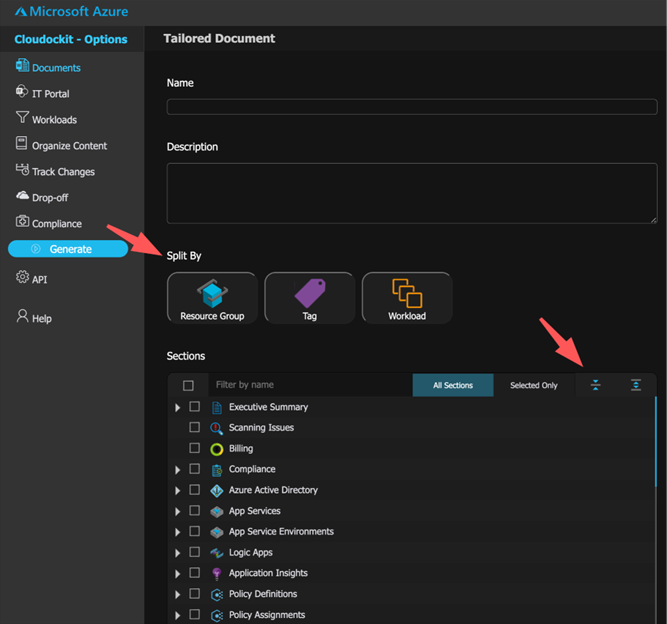The width and height of the screenshot is (667, 624).
Task: Click the App Service Environments icon
Action: point(217,532)
